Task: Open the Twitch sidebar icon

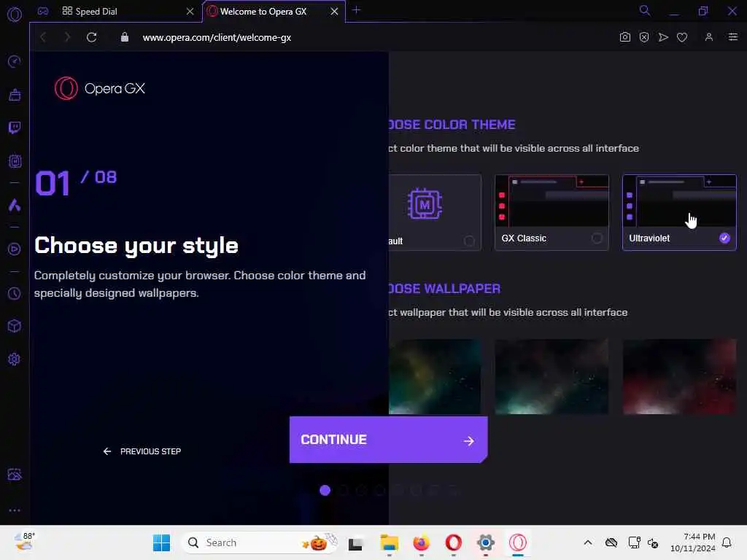Action: [x=15, y=128]
